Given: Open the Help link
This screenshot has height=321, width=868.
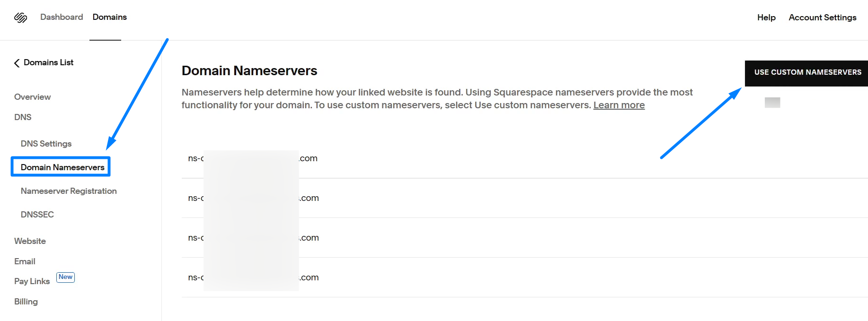Looking at the screenshot, I should pos(766,17).
